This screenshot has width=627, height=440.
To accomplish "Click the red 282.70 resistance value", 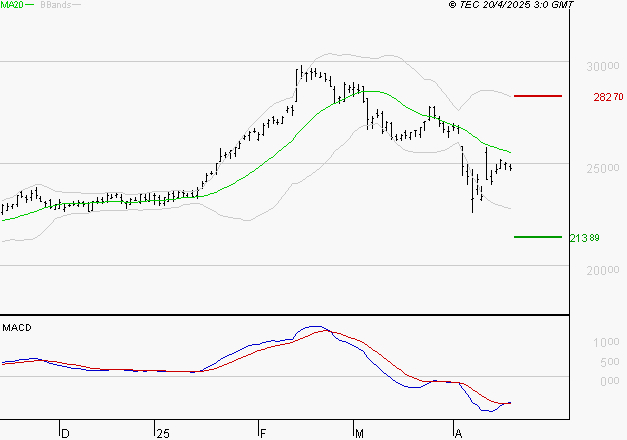I will click(x=608, y=97).
